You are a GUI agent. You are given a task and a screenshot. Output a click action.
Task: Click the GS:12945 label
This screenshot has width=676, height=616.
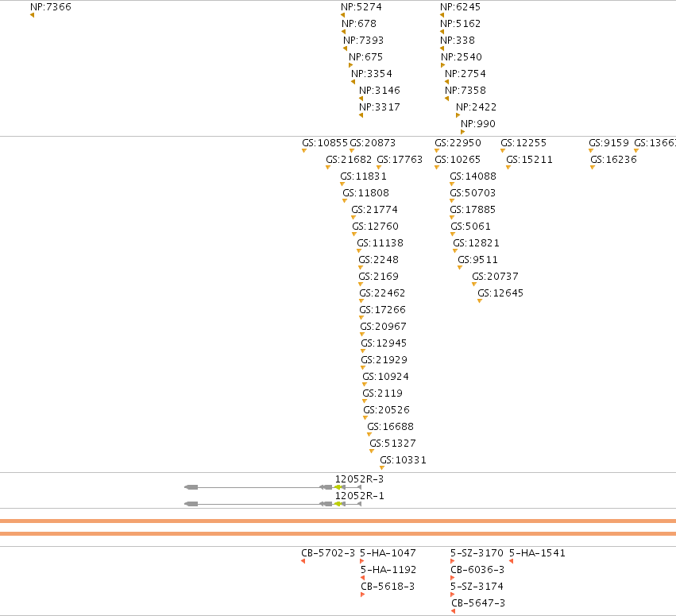[x=384, y=343]
